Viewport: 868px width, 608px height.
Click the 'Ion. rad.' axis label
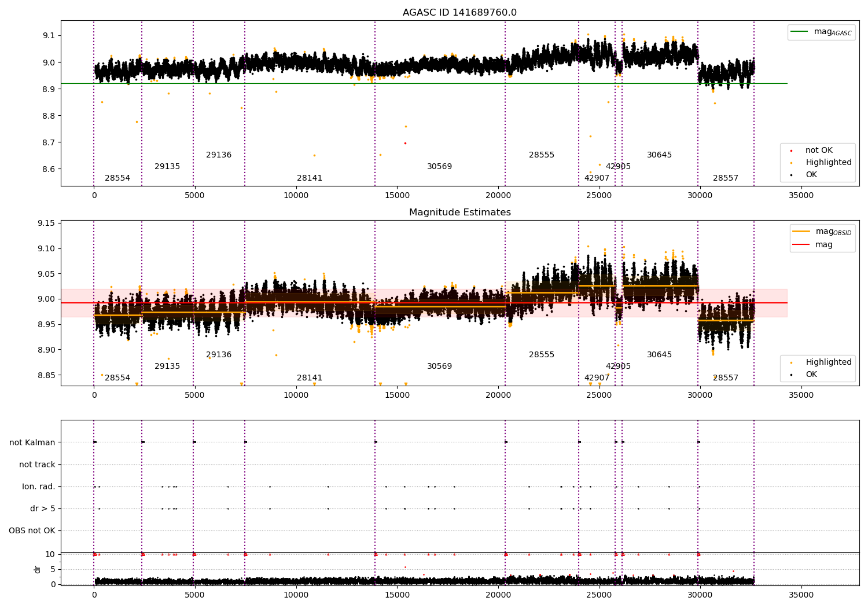coord(39,486)
